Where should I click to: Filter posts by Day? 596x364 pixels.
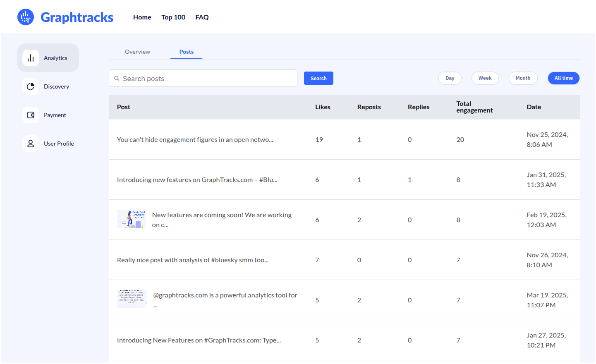point(450,78)
